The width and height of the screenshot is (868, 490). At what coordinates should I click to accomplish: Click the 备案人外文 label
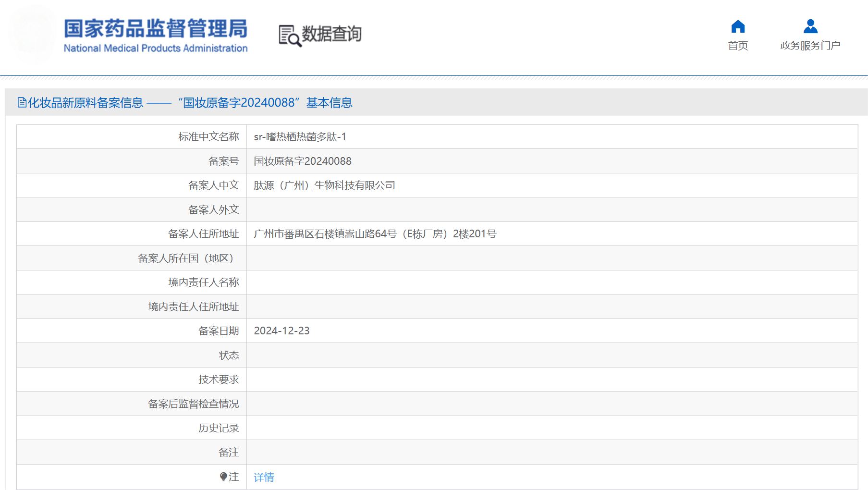213,210
